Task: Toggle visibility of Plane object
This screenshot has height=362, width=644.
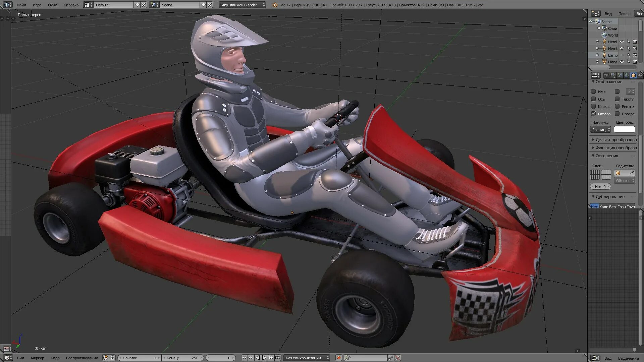Action: tap(622, 62)
